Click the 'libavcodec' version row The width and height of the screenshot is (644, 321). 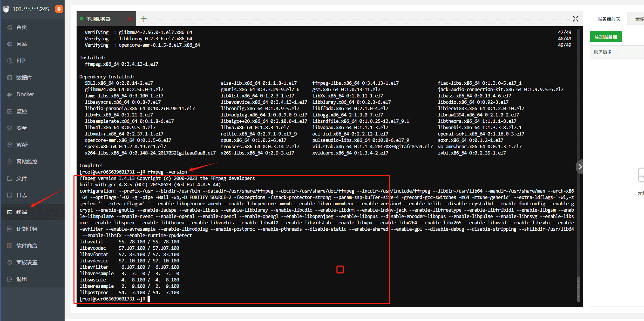129,248
